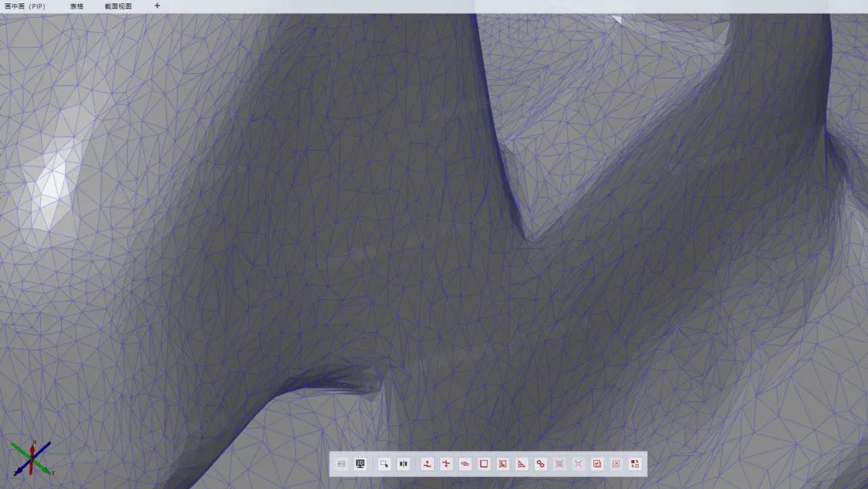Select the red opposing-arrows distance tool

pos(446,464)
